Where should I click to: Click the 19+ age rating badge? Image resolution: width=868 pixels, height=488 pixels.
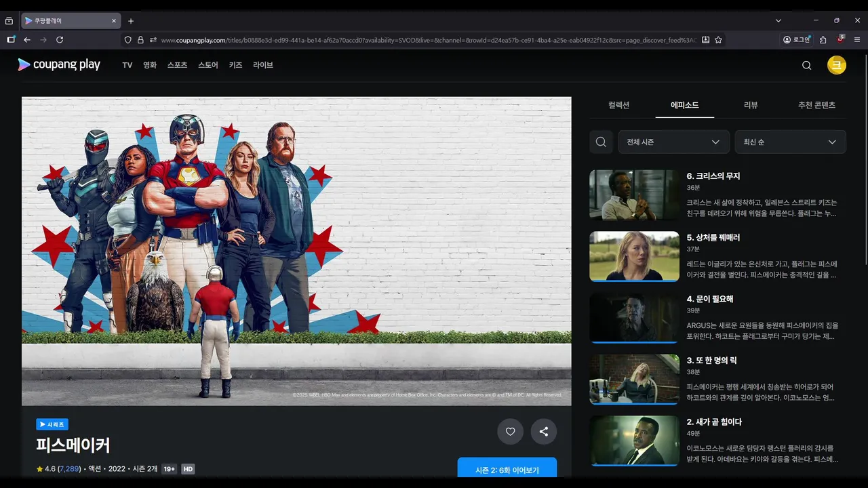click(170, 469)
